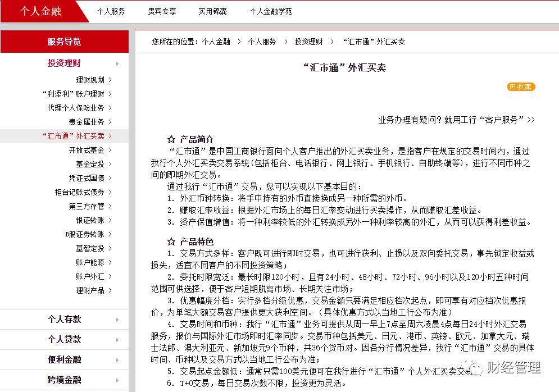This screenshot has width=559, height=392.
Task: Click the 服务导览 sidebar header
Action: (x=65, y=42)
